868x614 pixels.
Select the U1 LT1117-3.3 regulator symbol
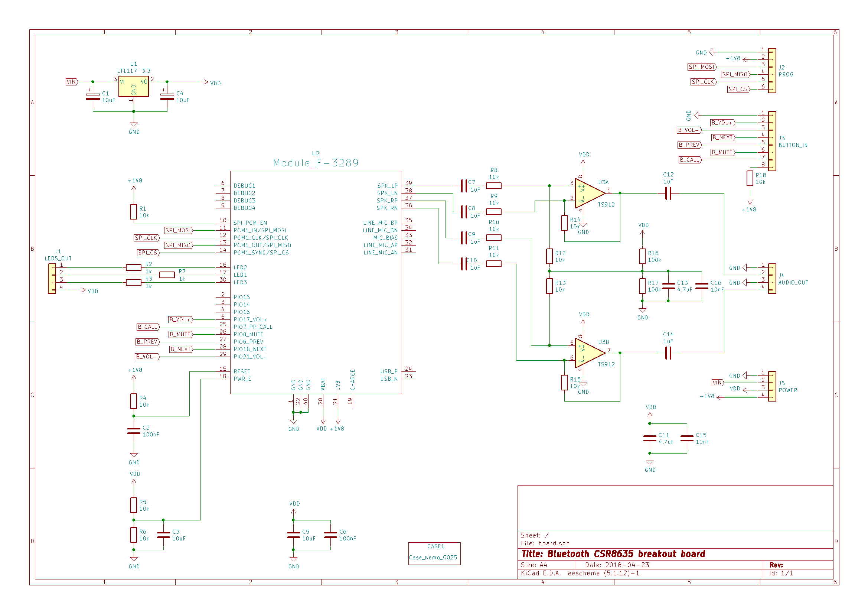click(x=133, y=86)
